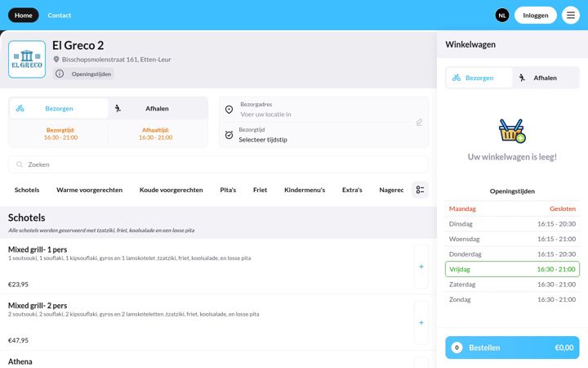Open the category list icon after Nagerechten
Viewport: 588px width, 368px height.
[x=420, y=190]
